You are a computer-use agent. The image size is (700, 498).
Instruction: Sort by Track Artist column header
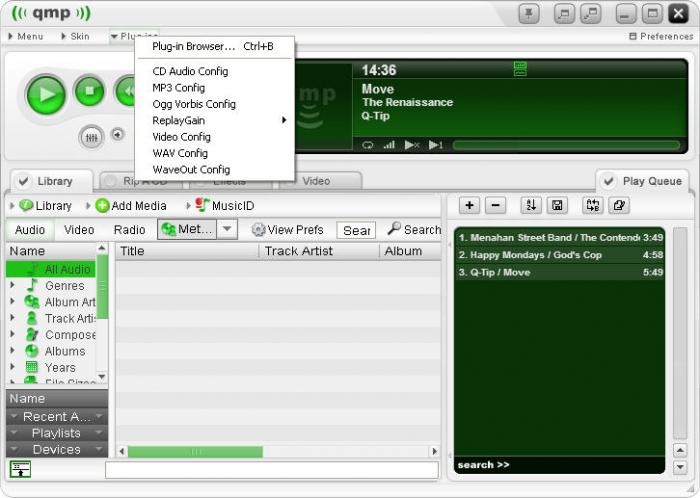pyautogui.click(x=319, y=251)
